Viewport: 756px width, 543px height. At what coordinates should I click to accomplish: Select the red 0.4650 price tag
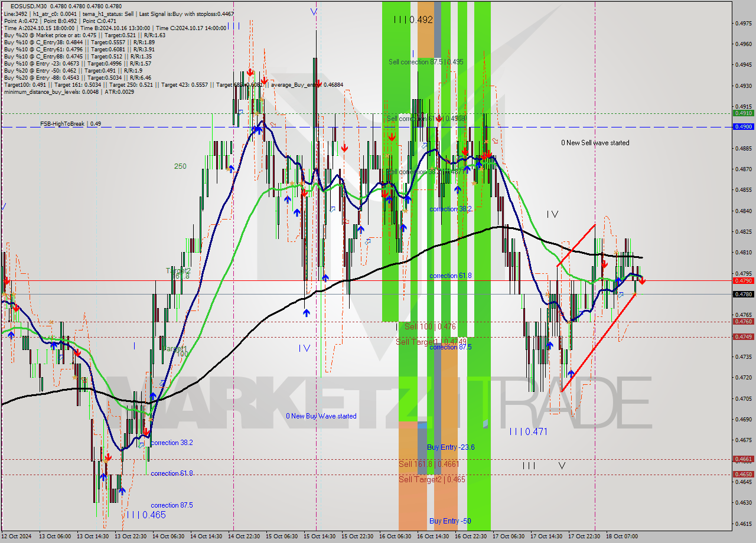[x=742, y=474]
